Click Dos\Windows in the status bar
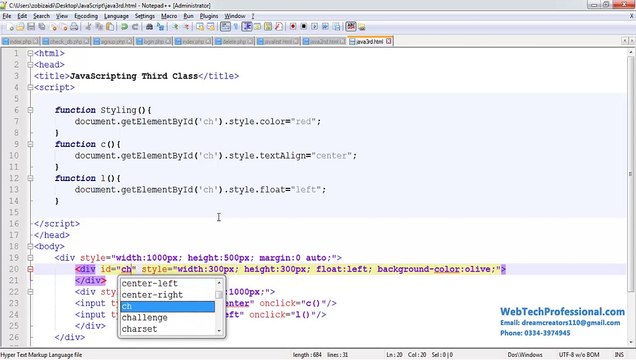The height and width of the screenshot is (360, 636). tap(525, 355)
